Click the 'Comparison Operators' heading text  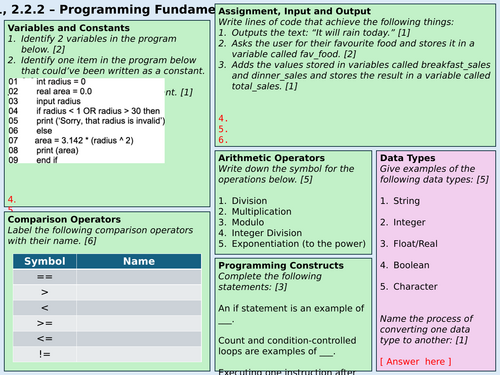(64, 219)
